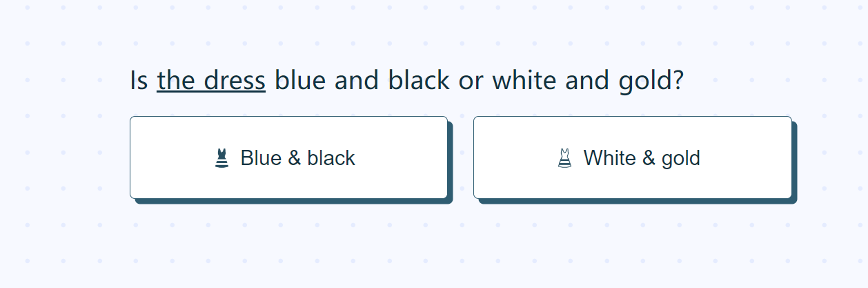Tap the solid dress glyph in left button
Image resolution: width=868 pixels, height=288 pixels.
click(221, 158)
